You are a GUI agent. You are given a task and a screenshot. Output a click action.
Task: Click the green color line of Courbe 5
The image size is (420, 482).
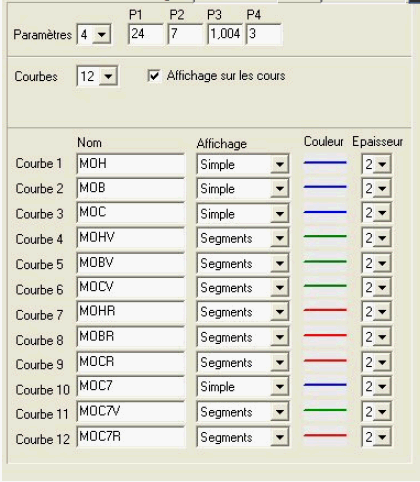(325, 262)
